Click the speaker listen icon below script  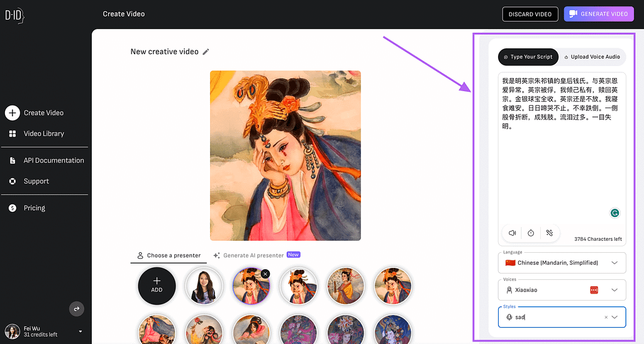513,233
